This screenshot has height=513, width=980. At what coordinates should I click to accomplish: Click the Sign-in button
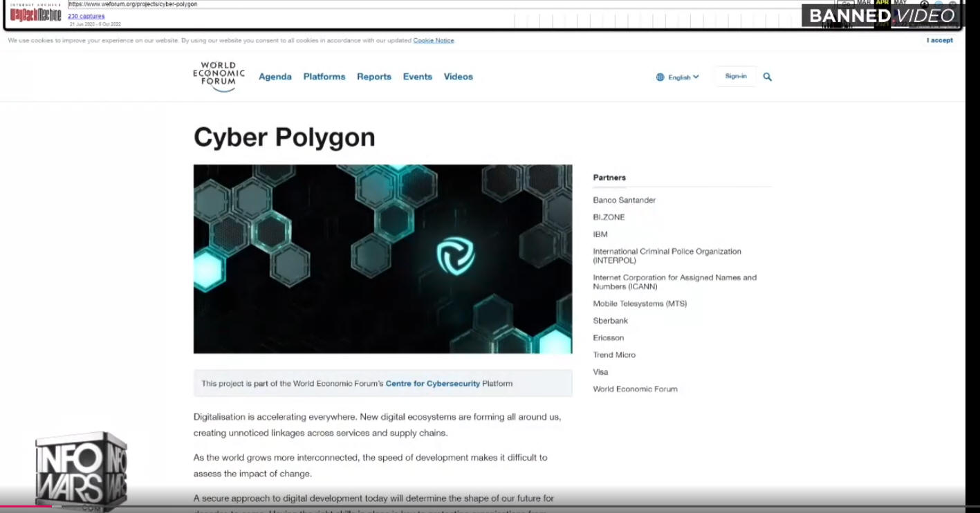[x=736, y=76]
